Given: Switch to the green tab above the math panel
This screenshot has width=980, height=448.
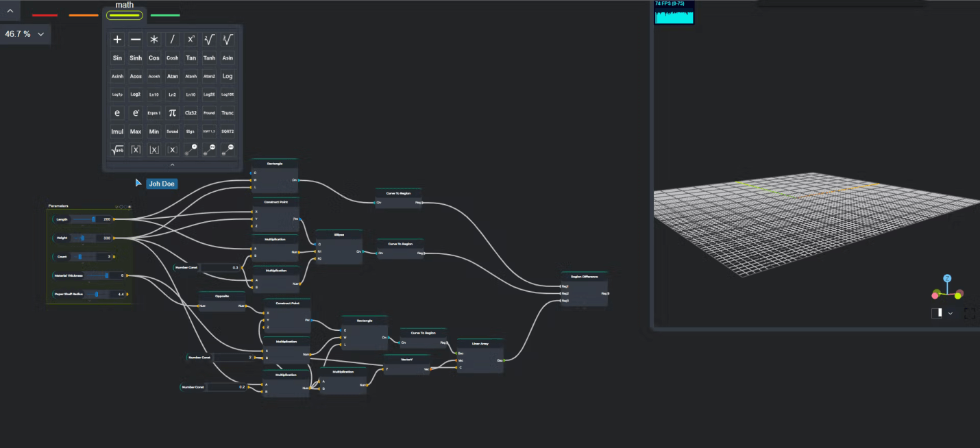Looking at the screenshot, I should [x=164, y=14].
